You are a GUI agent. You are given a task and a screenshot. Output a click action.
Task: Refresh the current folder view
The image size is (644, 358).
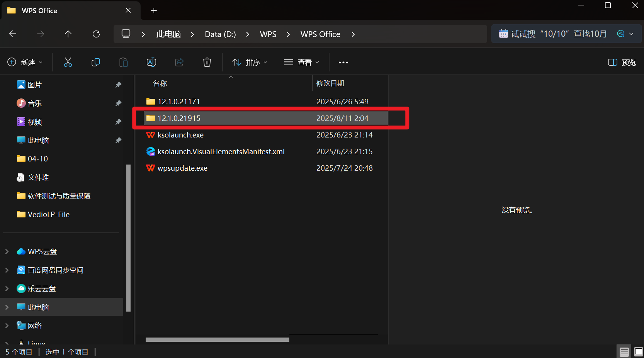(x=96, y=34)
